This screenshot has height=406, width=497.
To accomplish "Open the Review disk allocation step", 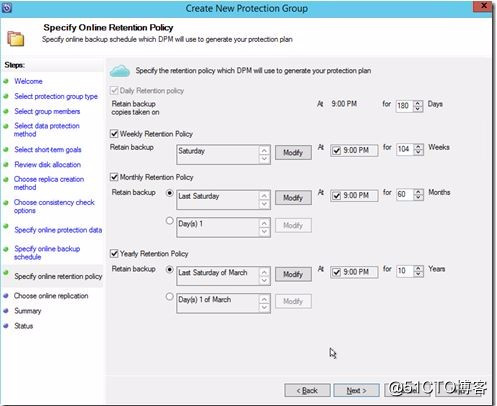I will click(x=47, y=165).
